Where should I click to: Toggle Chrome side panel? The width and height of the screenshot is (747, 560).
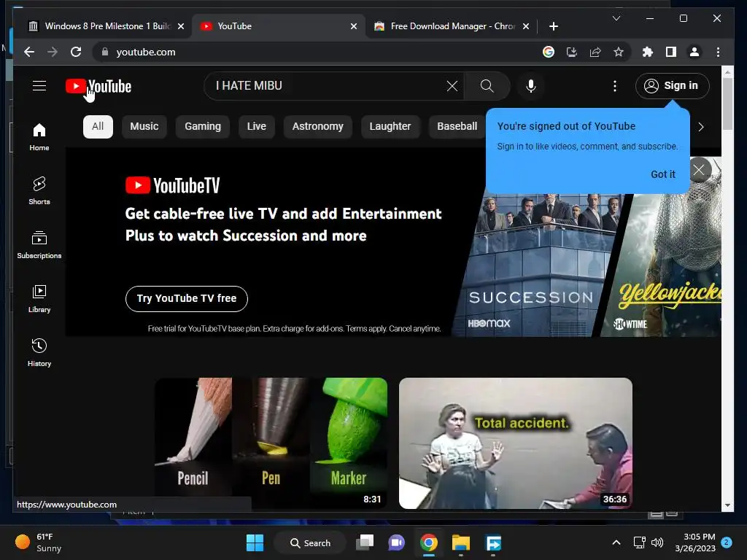671,52
